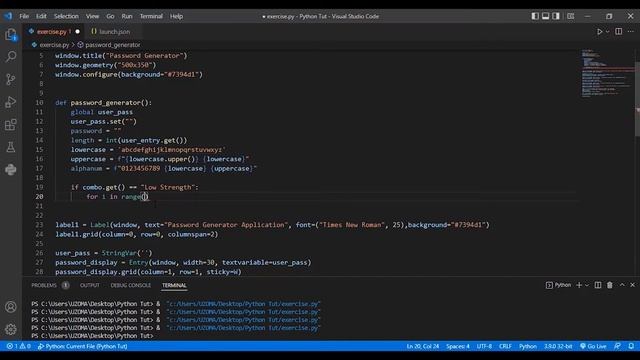Open the Explorer view in activity bar
Image resolution: width=640 pixels, height=360 pixels.
point(11,35)
